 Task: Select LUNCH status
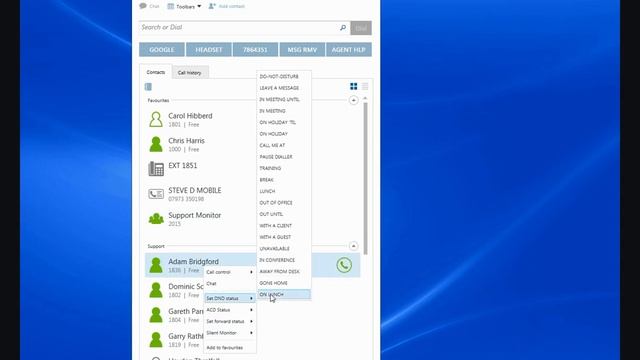[x=284, y=191]
